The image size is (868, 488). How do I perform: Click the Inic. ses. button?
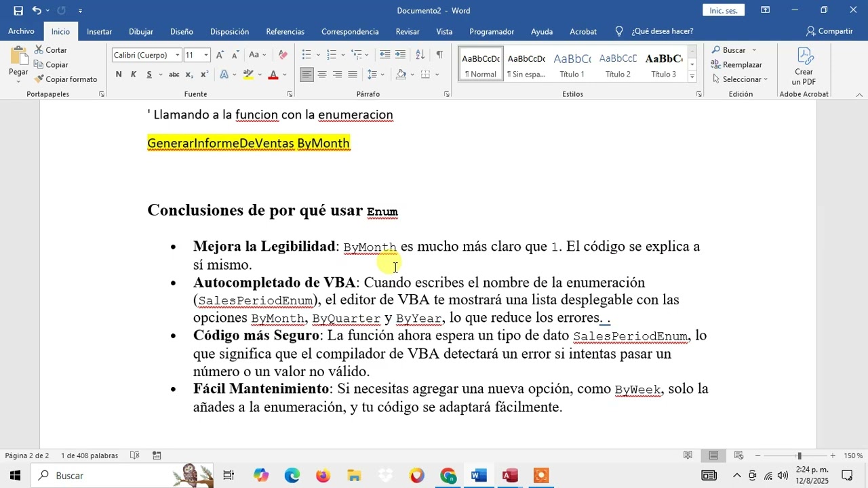coord(724,10)
